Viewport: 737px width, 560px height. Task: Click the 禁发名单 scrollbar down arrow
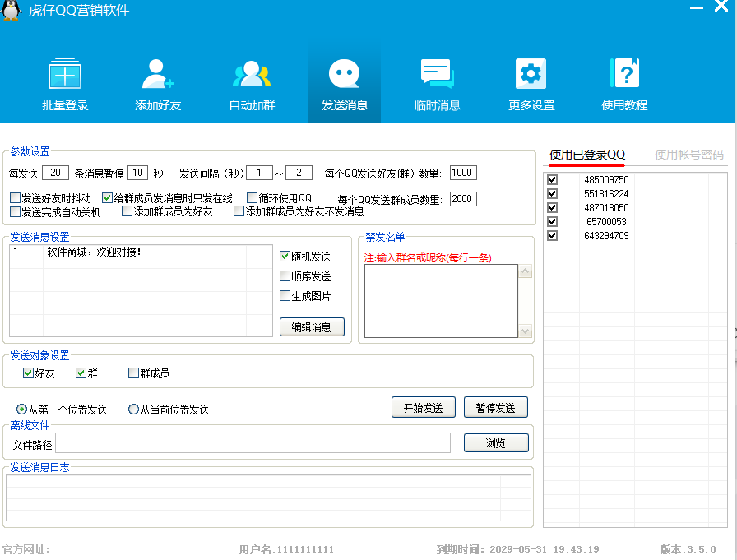point(525,331)
